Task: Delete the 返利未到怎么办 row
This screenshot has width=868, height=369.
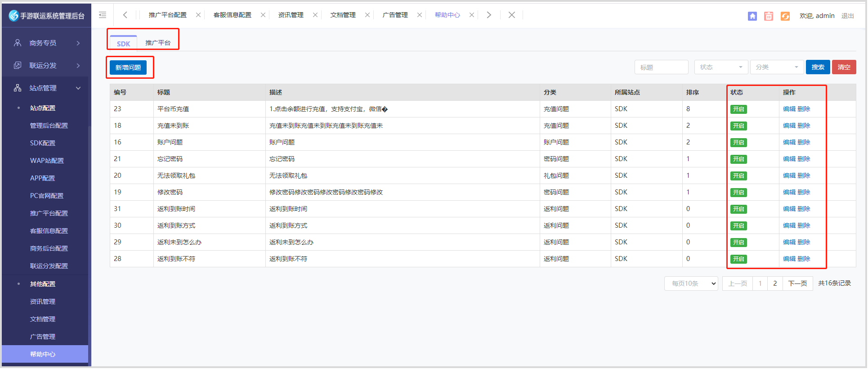Action: (804, 242)
